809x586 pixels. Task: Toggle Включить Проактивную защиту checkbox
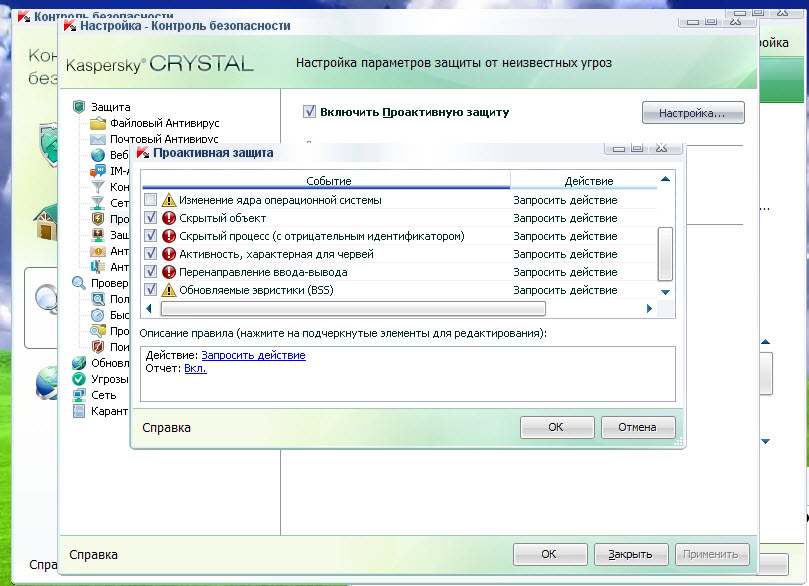coord(309,111)
